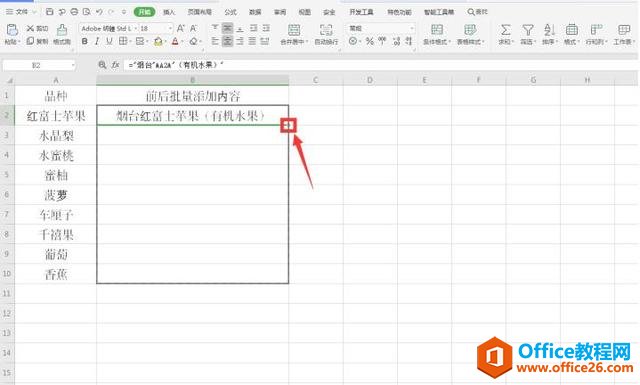Toggle italic formatting

click(x=97, y=41)
